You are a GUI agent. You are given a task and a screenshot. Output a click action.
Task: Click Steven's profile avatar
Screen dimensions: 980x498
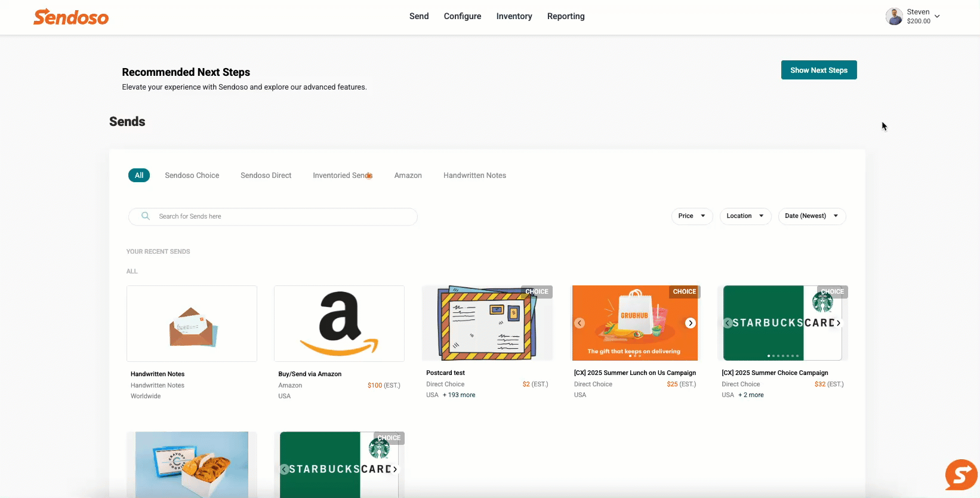pyautogui.click(x=894, y=16)
